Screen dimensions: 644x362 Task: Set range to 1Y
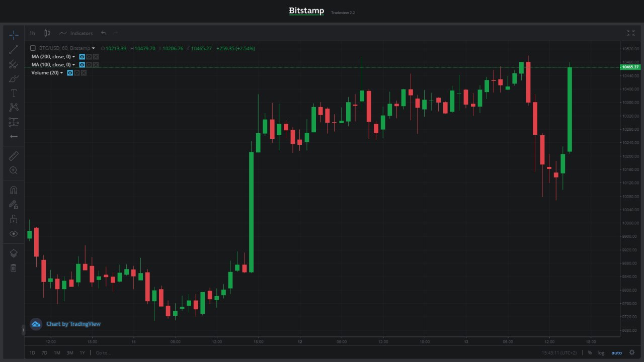(x=82, y=352)
